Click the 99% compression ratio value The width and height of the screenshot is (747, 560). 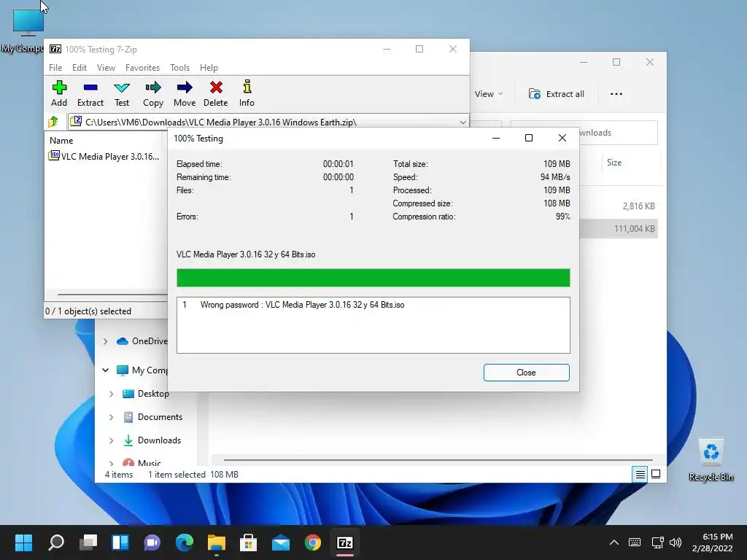[562, 216]
